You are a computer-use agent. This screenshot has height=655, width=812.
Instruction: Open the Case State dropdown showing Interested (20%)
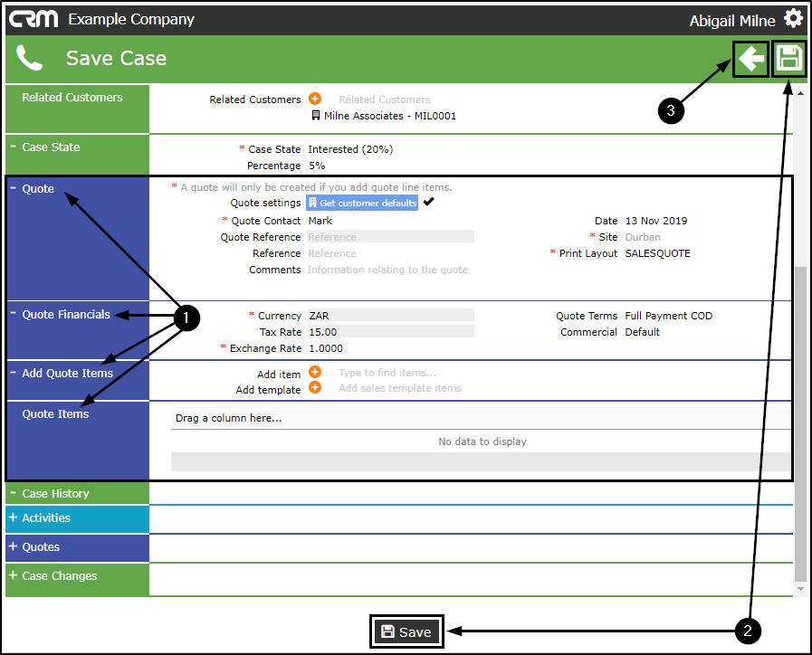click(350, 149)
